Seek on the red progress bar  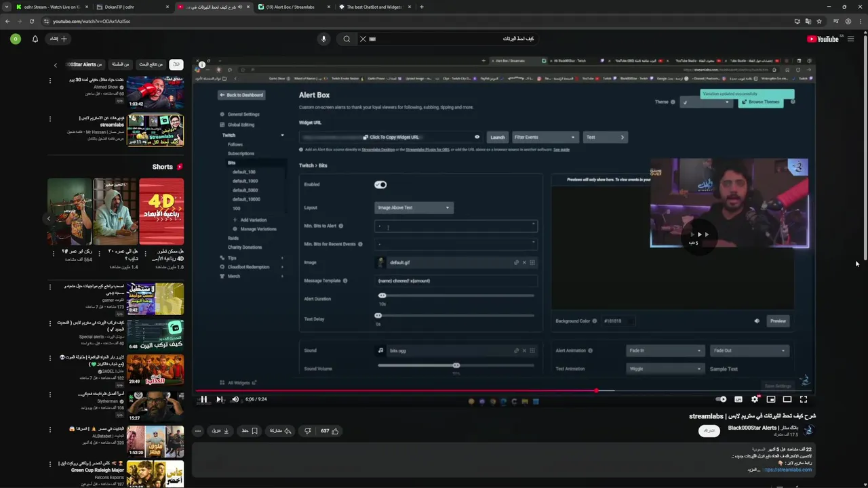pyautogui.click(x=505, y=390)
